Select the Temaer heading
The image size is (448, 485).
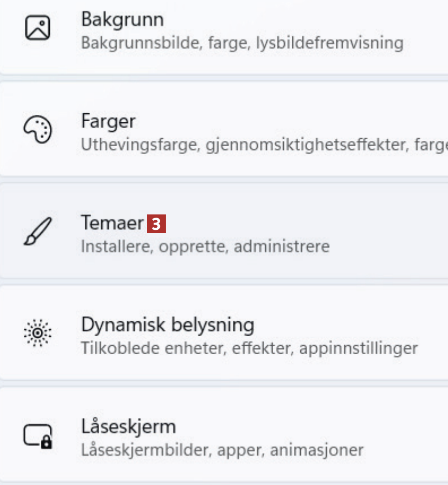[112, 222]
